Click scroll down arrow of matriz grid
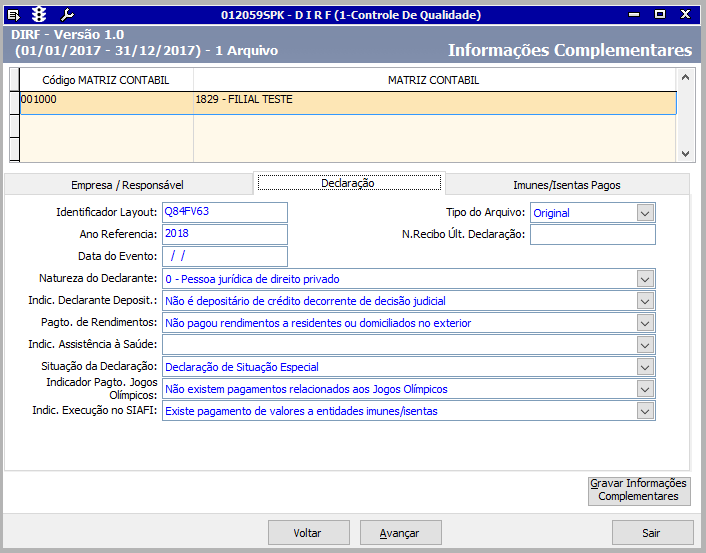Viewport: 706px width, 553px height. (x=685, y=154)
